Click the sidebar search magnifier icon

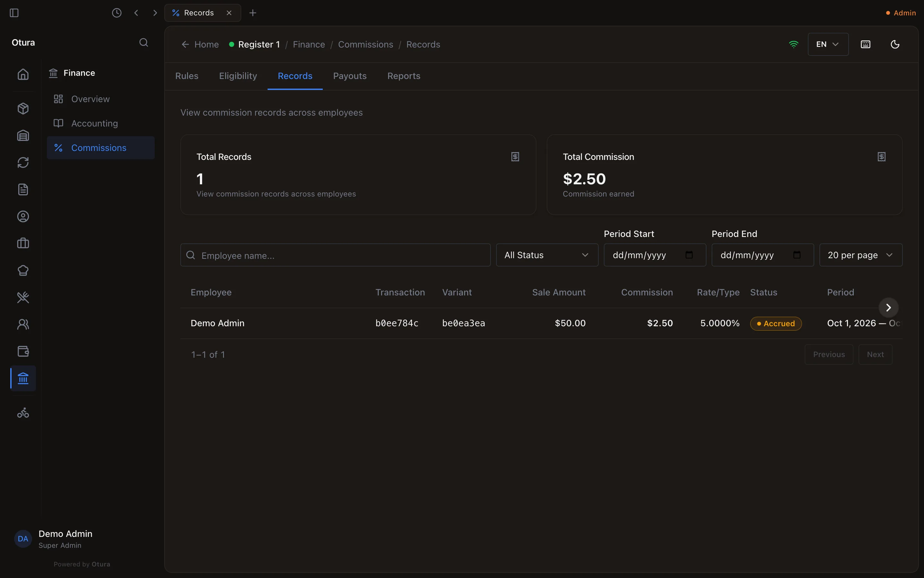pos(143,42)
